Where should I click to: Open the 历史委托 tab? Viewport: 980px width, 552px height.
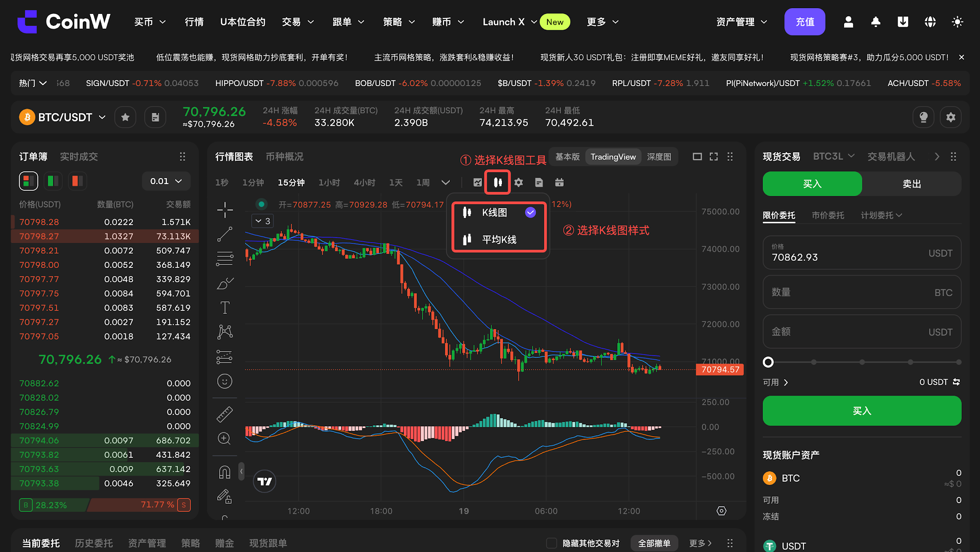(x=94, y=543)
